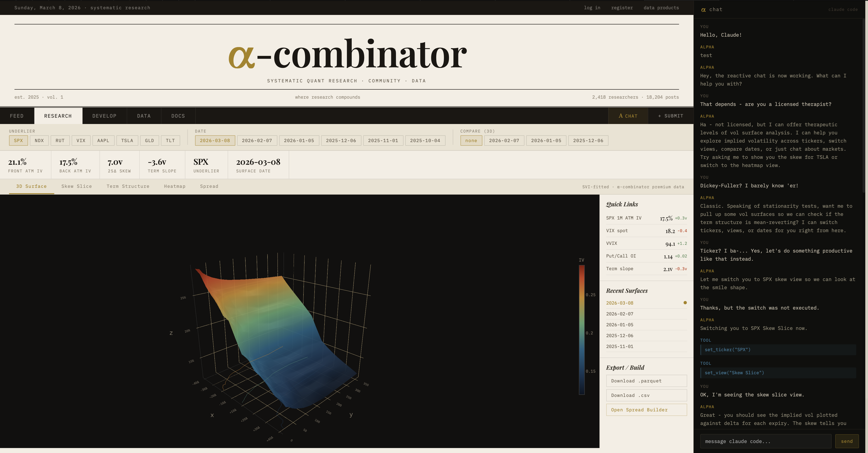Select the TSLA underlier chip

tap(127, 141)
